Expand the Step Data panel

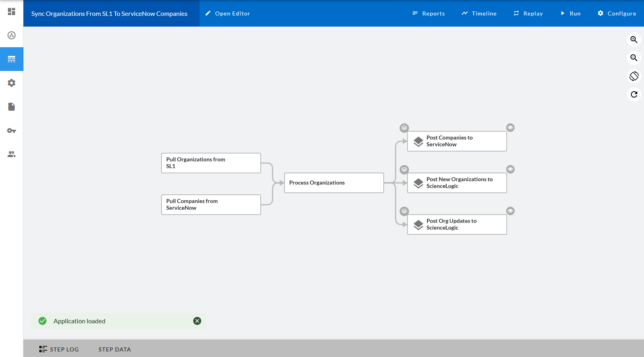click(x=115, y=349)
